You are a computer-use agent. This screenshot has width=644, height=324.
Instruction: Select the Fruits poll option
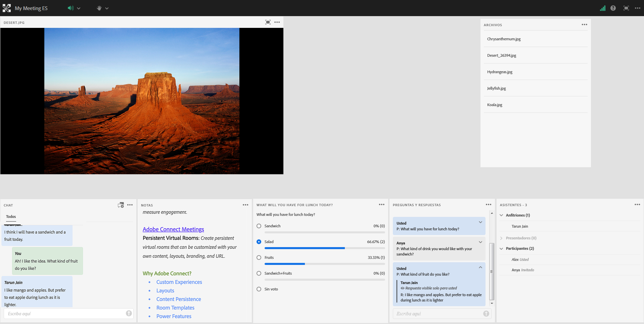tap(259, 258)
